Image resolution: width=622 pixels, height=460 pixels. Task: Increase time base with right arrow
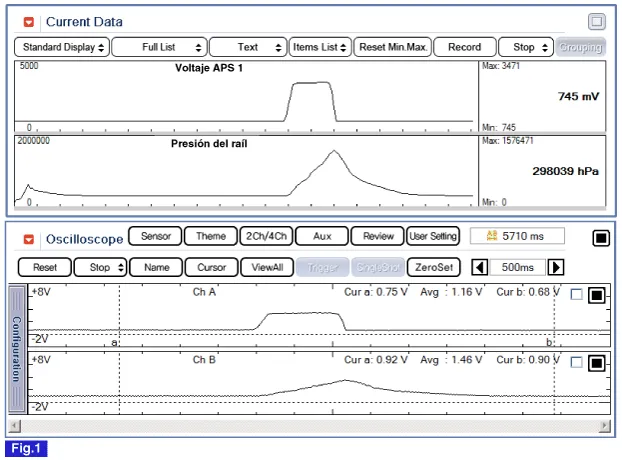point(557,267)
